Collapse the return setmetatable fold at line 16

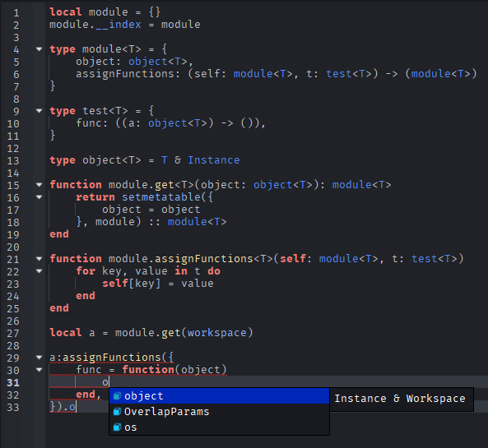[39, 196]
